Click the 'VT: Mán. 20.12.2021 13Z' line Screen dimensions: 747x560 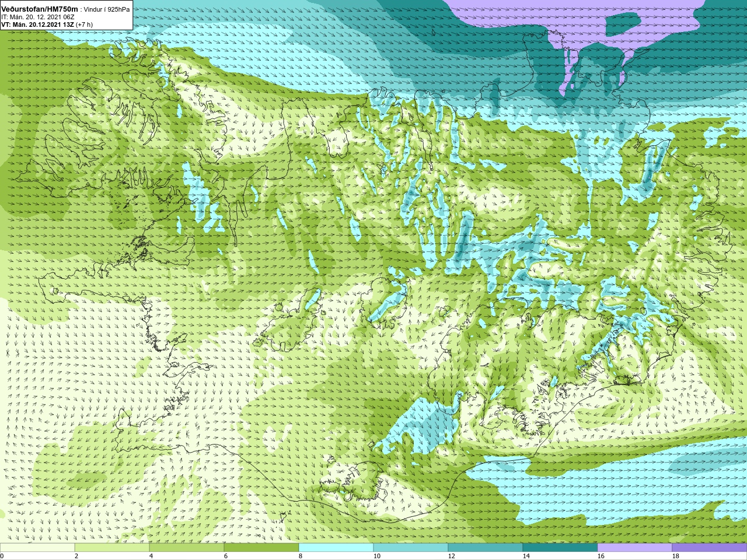pos(37,24)
